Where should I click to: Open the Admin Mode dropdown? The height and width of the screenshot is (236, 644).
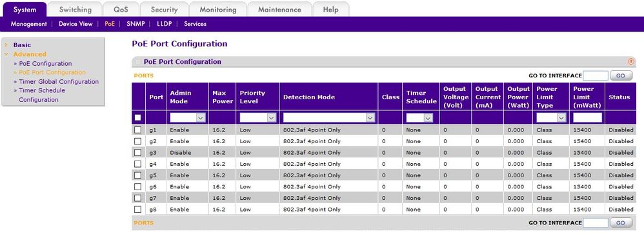188,118
